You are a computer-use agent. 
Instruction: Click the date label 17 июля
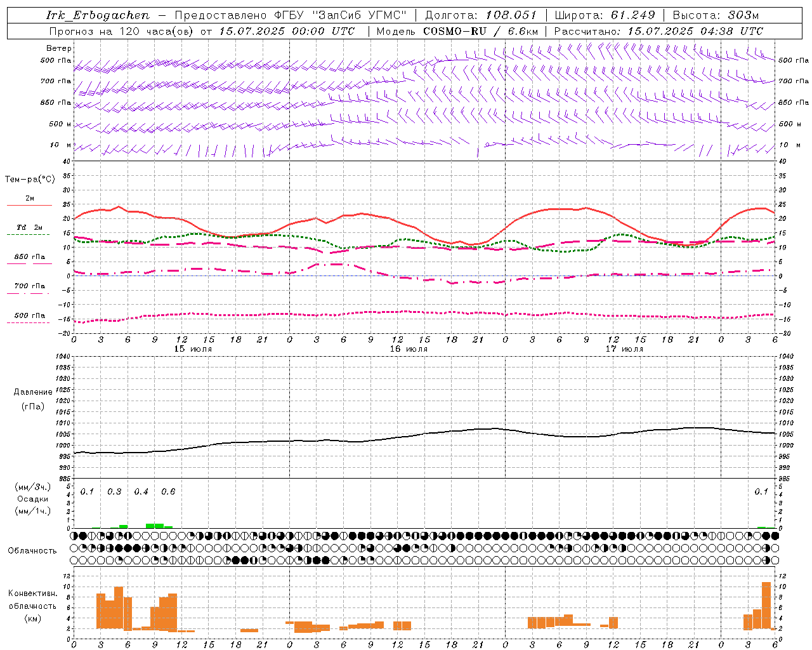[624, 349]
